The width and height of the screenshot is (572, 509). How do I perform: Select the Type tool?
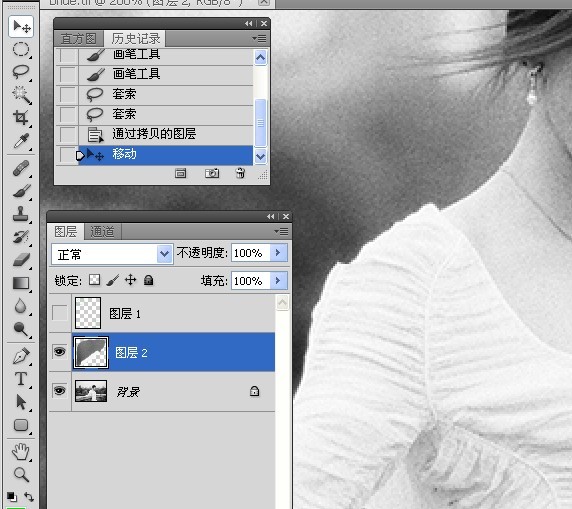pyautogui.click(x=21, y=379)
